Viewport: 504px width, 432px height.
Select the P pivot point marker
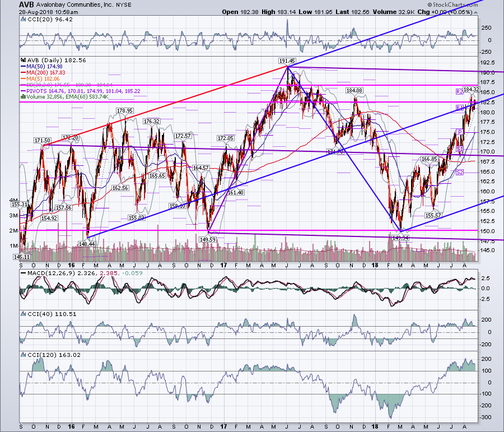pyautogui.click(x=460, y=132)
